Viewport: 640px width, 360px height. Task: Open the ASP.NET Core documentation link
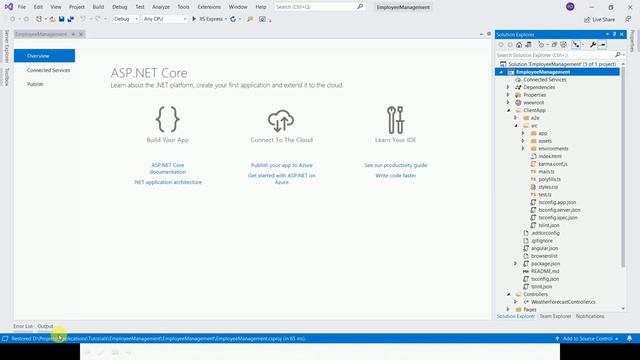point(167,169)
